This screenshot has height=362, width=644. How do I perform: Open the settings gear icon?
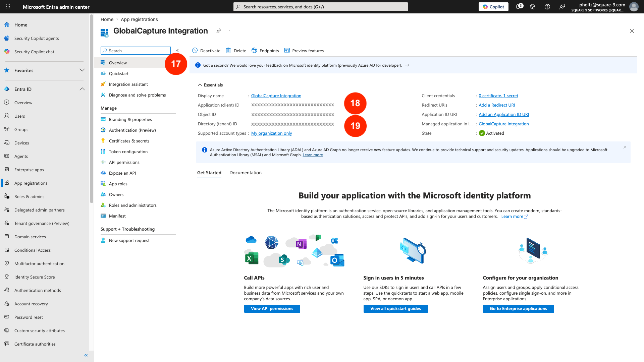click(533, 7)
